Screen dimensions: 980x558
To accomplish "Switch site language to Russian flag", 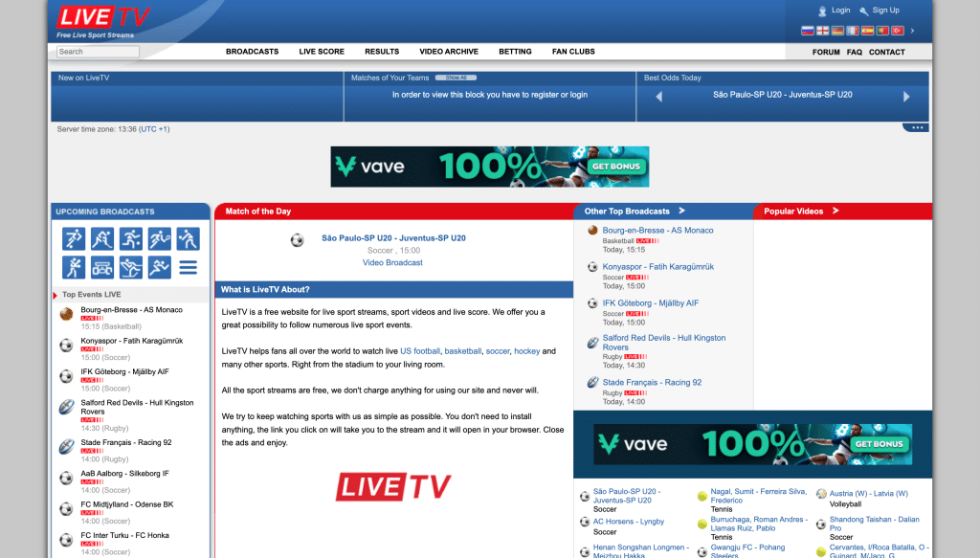I will [x=808, y=31].
